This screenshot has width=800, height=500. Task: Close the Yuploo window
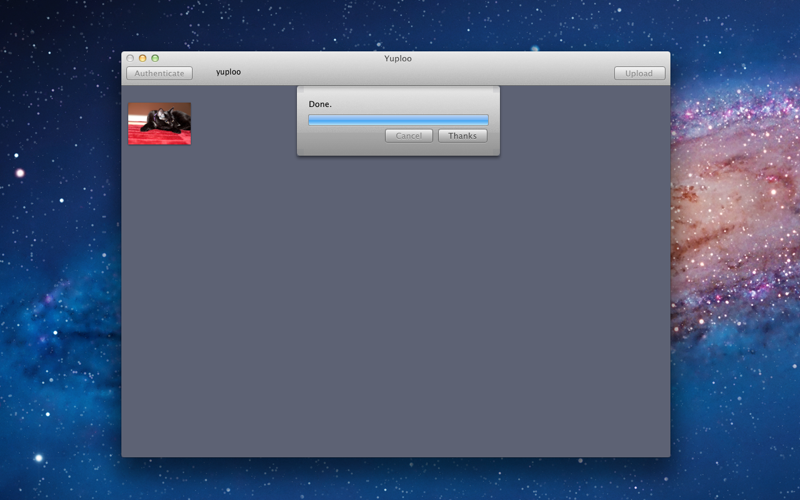pyautogui.click(x=130, y=58)
